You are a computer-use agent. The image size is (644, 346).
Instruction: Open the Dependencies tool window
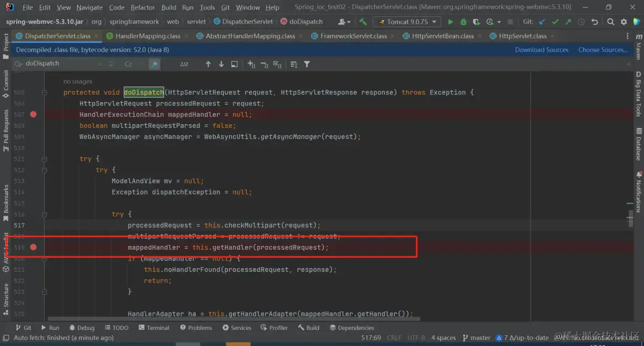(352, 328)
